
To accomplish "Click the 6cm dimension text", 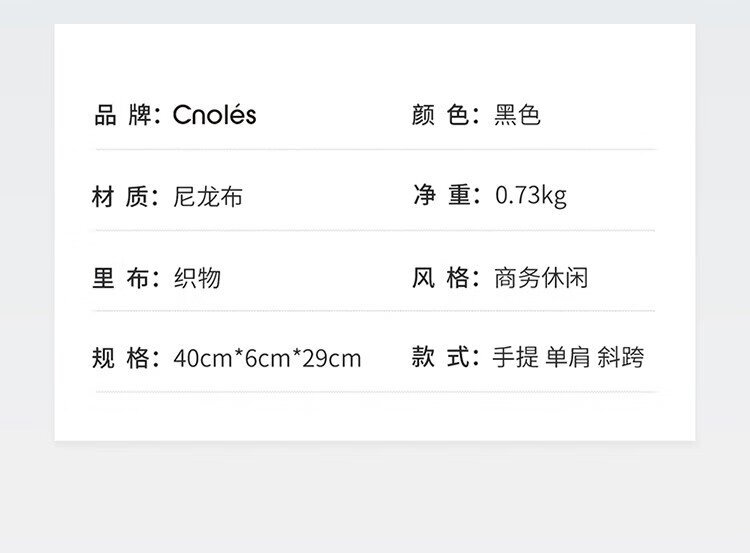I will click(x=268, y=358).
